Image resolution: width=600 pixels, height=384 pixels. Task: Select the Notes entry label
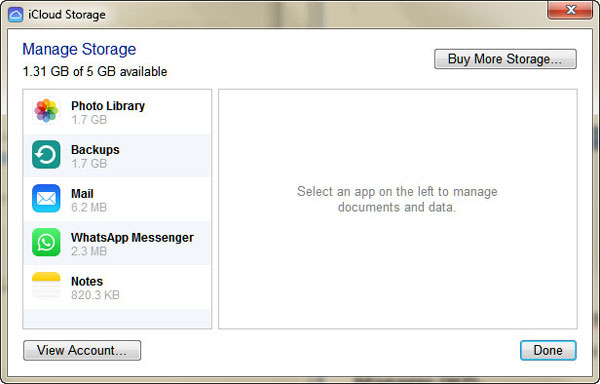click(87, 281)
